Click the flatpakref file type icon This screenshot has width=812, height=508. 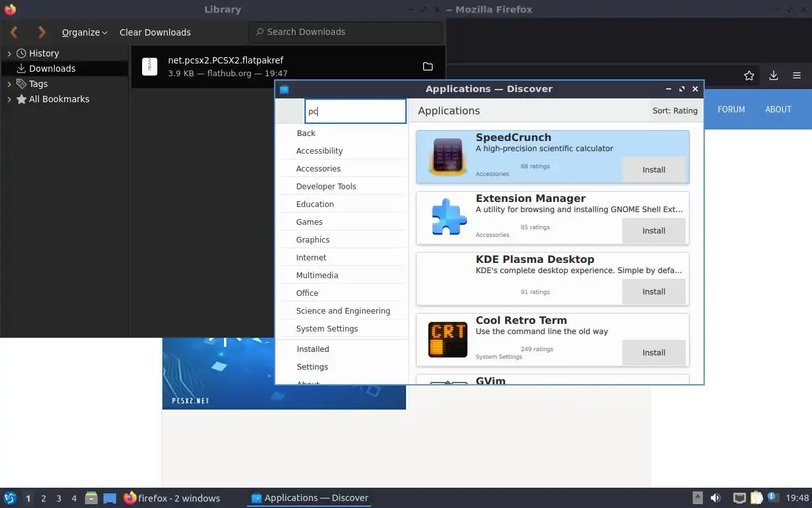(150, 67)
